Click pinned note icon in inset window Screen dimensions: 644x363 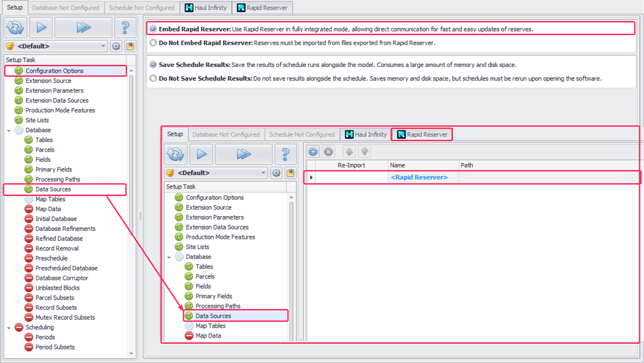290,173
